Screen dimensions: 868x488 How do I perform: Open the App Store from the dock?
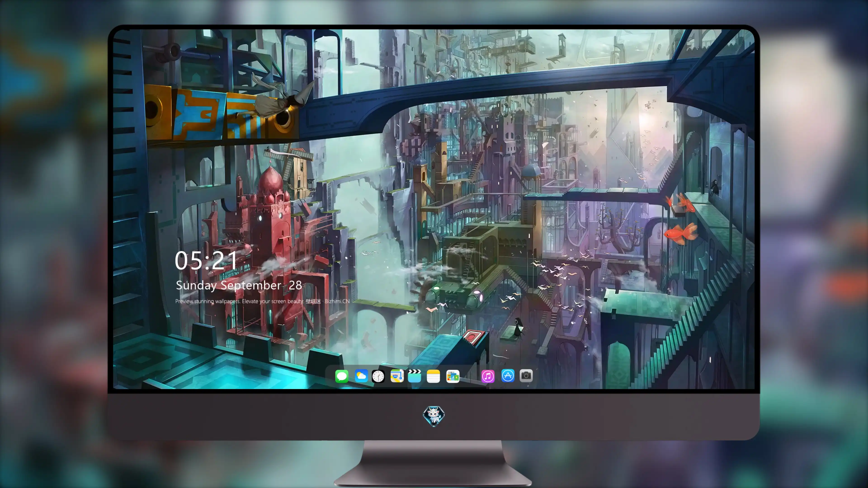[x=508, y=375]
